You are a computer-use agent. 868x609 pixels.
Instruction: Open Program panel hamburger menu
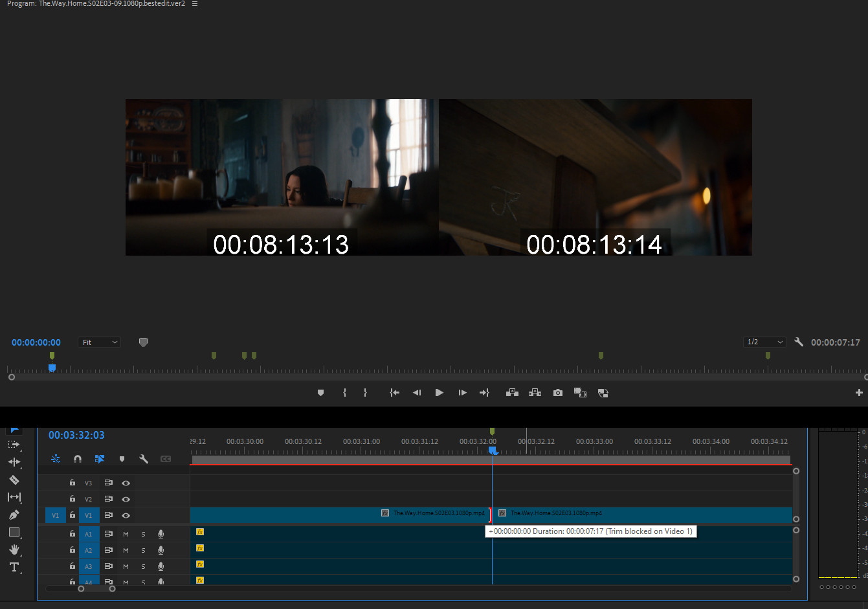pyautogui.click(x=195, y=4)
